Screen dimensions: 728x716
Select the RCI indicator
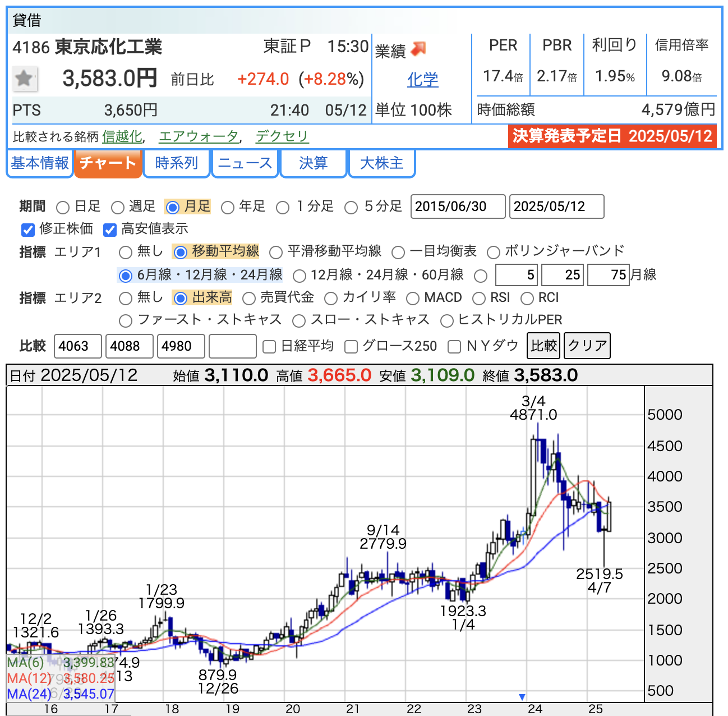coord(527,298)
